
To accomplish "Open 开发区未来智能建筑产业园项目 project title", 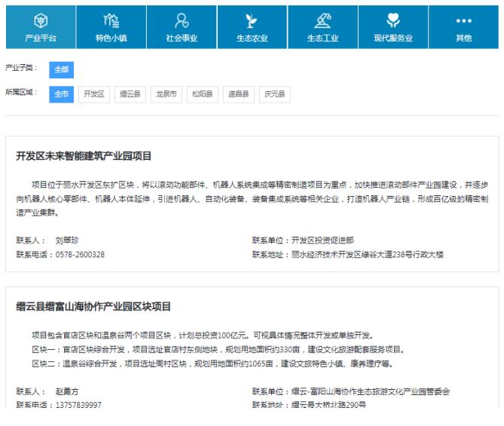I will pyautogui.click(x=84, y=157).
